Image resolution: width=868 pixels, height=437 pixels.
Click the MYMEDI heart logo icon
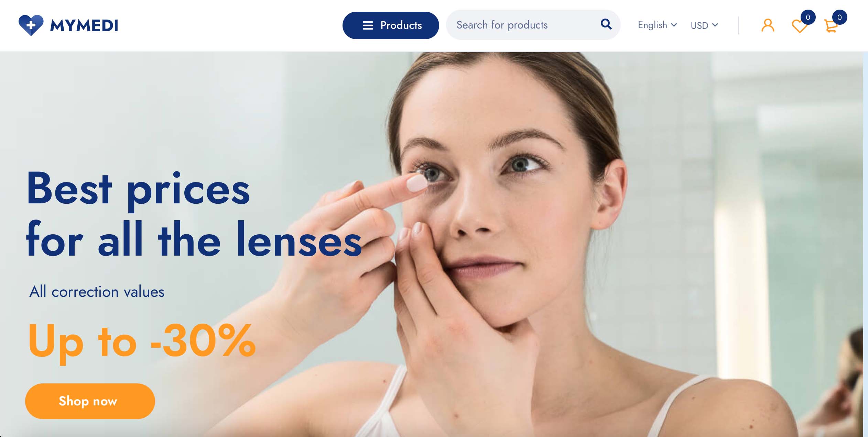click(31, 25)
